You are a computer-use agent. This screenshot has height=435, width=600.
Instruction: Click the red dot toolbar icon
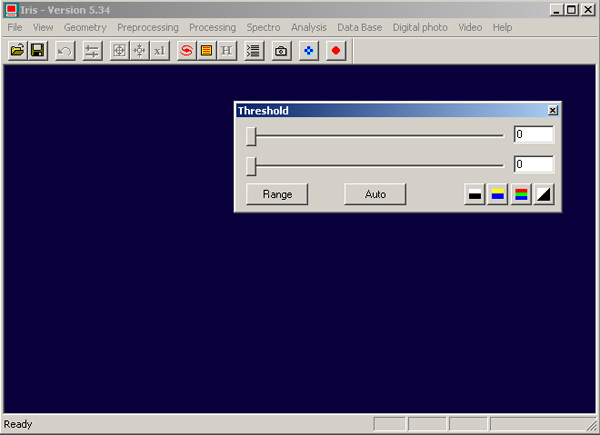coord(336,51)
